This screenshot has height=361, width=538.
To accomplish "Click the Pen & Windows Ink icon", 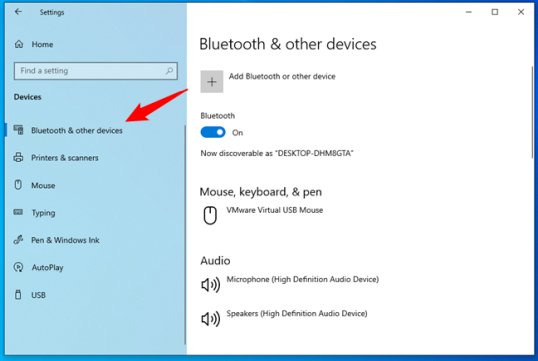I will tap(18, 240).
